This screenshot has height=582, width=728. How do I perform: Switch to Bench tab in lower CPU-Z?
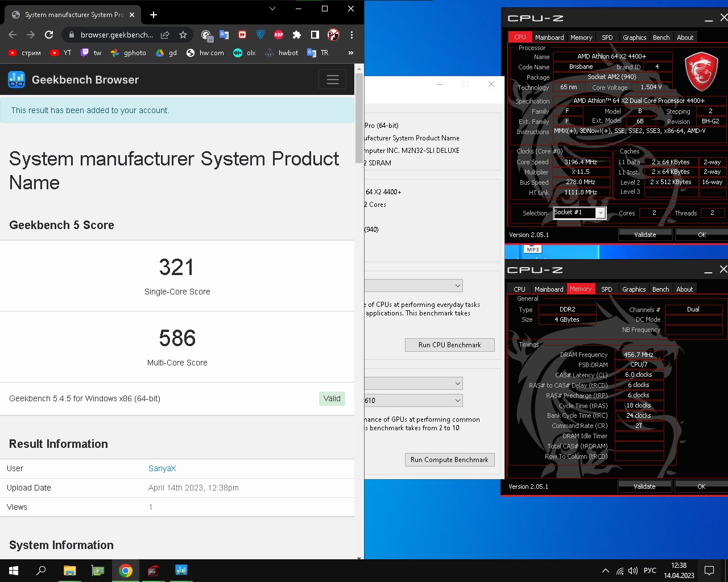coord(660,289)
